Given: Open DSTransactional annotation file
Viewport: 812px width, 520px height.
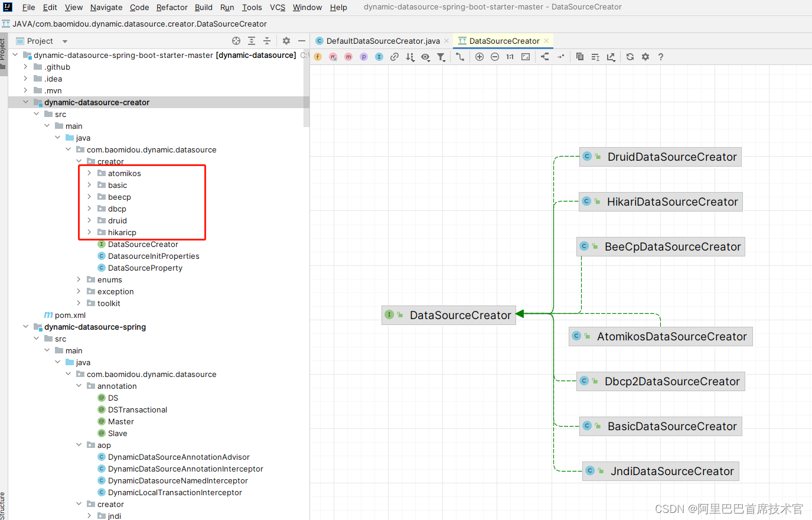Looking at the screenshot, I should tap(138, 409).
